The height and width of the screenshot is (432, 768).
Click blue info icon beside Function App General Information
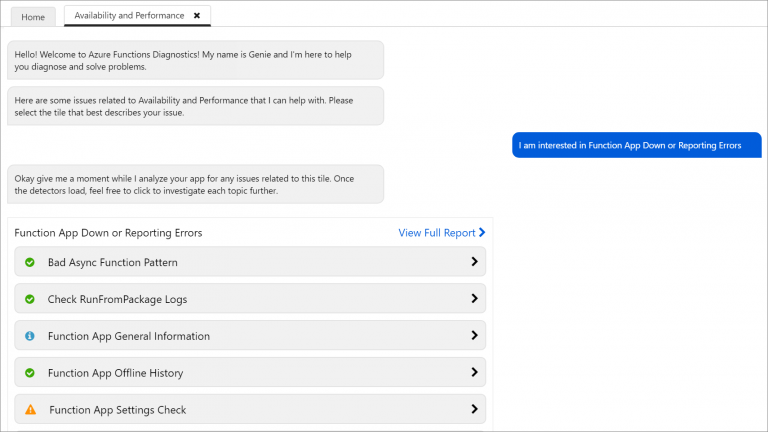click(30, 336)
